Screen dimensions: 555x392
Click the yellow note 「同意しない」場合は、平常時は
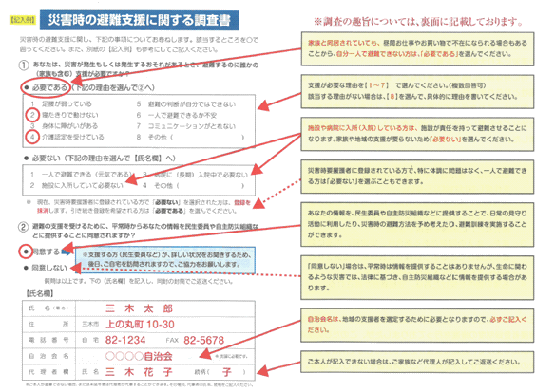click(417, 277)
